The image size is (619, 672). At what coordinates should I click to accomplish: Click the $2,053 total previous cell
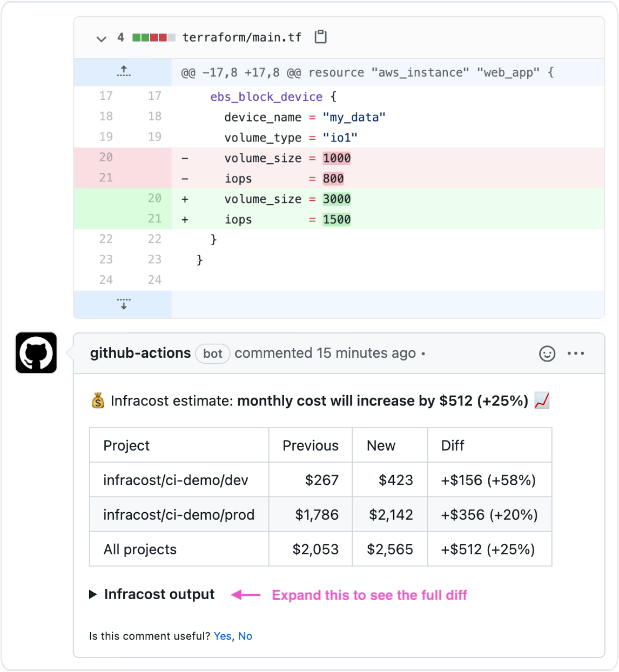[x=311, y=549]
